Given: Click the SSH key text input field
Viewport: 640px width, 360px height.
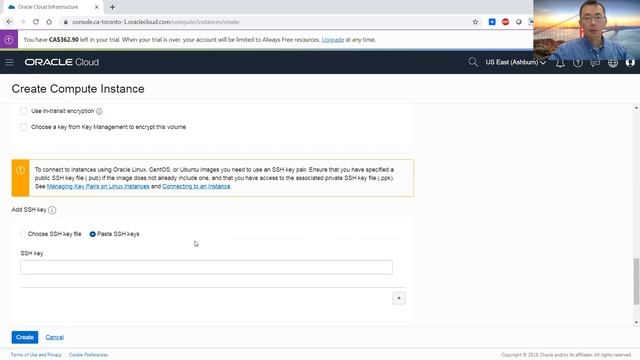Looking at the screenshot, I should 207,267.
